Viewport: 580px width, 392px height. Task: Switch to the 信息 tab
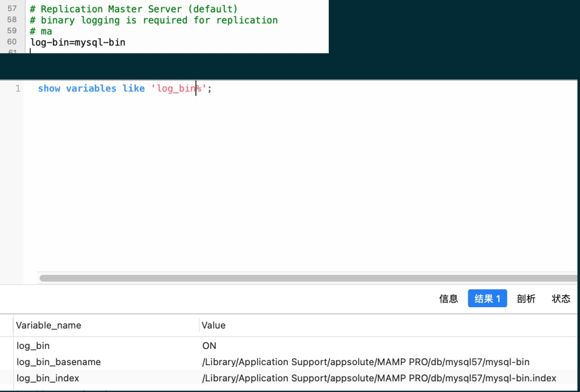click(448, 299)
